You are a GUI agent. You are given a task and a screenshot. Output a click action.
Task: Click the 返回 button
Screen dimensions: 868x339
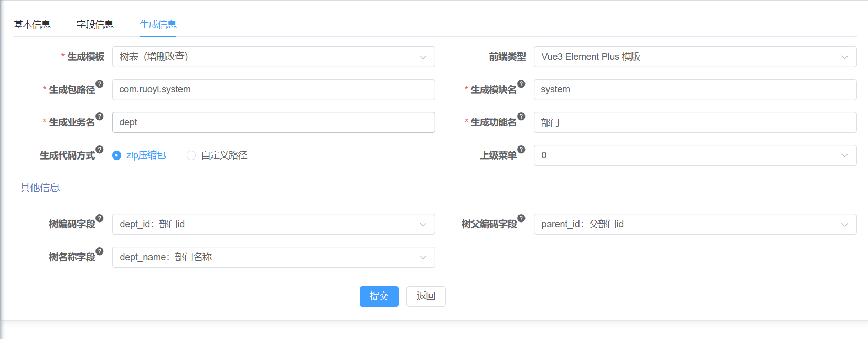point(426,296)
